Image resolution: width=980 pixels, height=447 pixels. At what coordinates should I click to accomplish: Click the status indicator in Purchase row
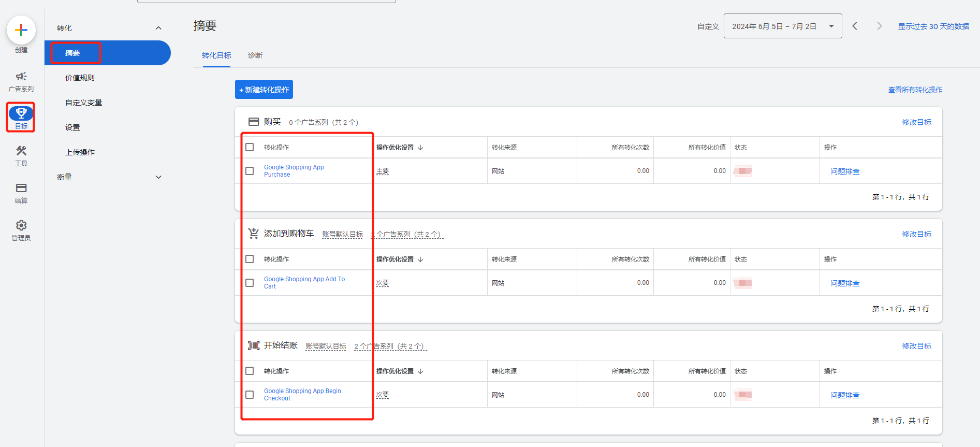point(743,171)
